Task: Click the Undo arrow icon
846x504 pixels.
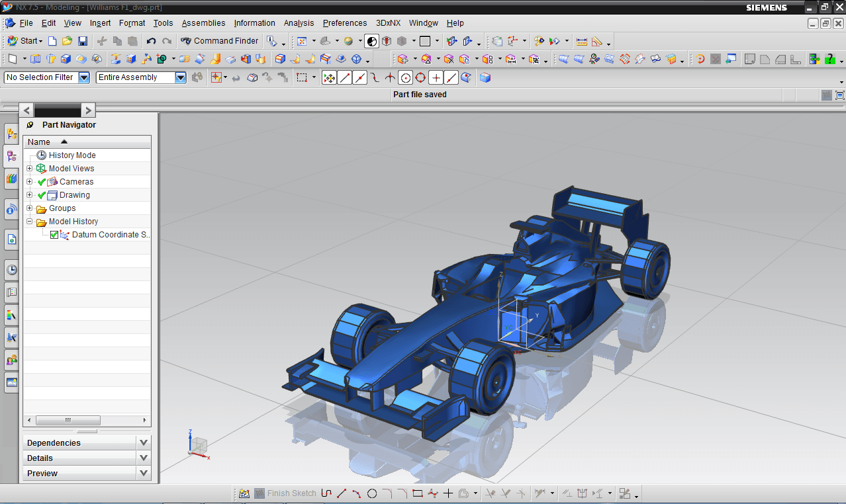Action: pyautogui.click(x=151, y=41)
